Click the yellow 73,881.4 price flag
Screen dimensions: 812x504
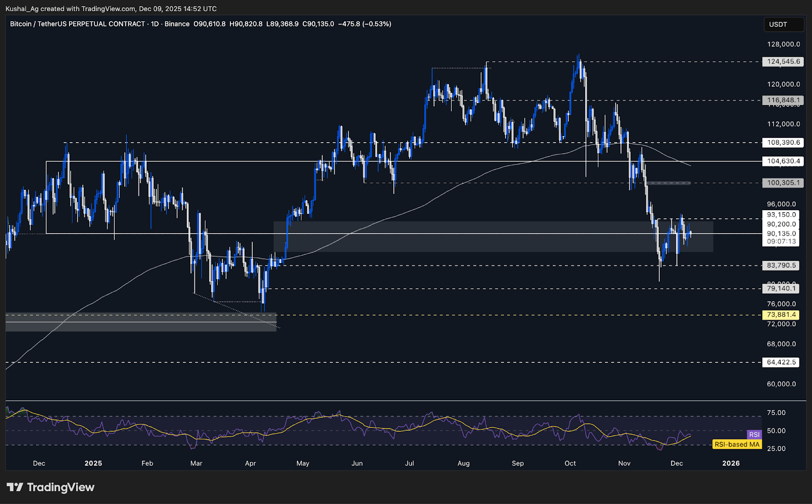click(781, 315)
